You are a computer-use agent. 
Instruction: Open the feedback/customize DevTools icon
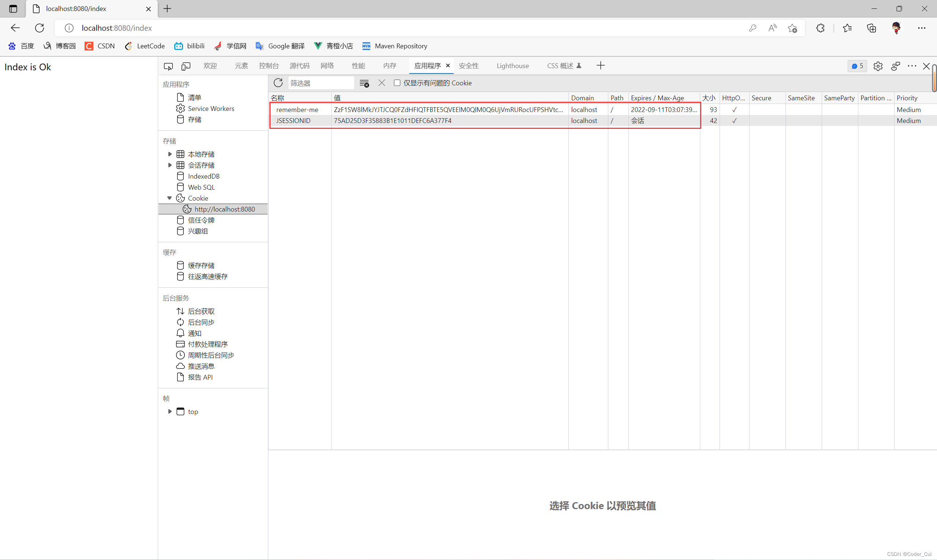tap(896, 66)
